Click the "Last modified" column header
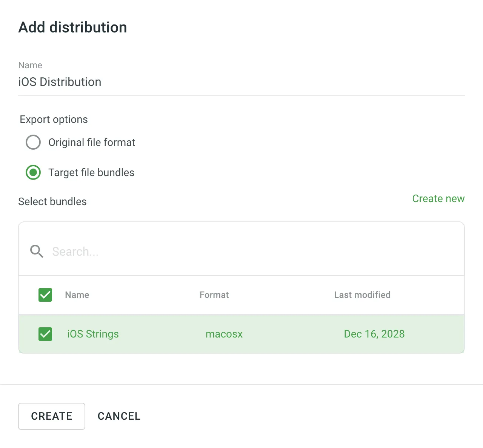Screen dimensions: 483x448 tap(362, 295)
